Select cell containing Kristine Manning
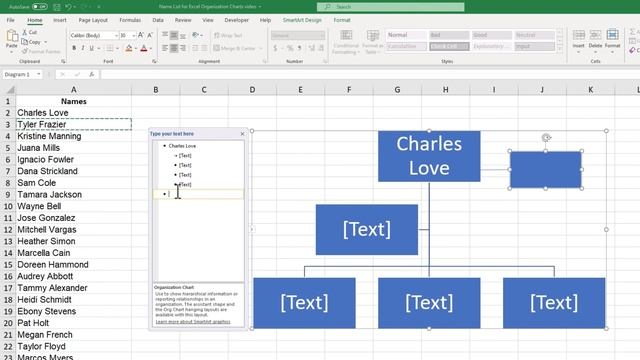This screenshot has height=360, width=640. (x=73, y=136)
